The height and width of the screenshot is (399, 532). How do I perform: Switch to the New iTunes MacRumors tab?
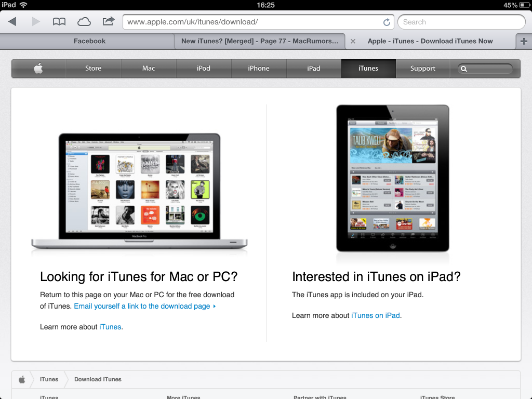tap(260, 41)
